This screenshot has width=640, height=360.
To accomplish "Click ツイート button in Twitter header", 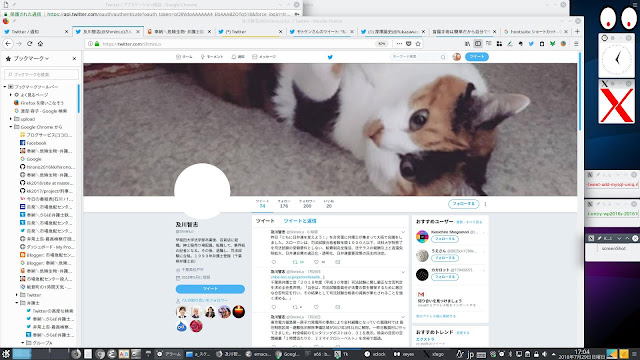I will tap(477, 57).
